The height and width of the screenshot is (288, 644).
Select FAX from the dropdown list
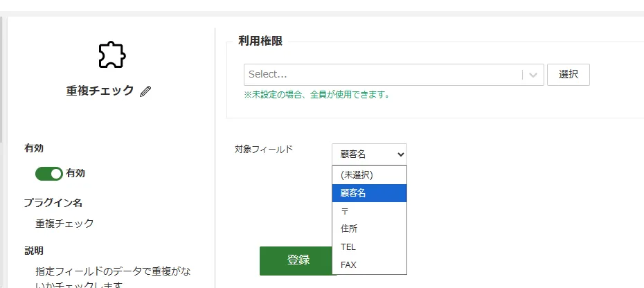click(x=369, y=265)
